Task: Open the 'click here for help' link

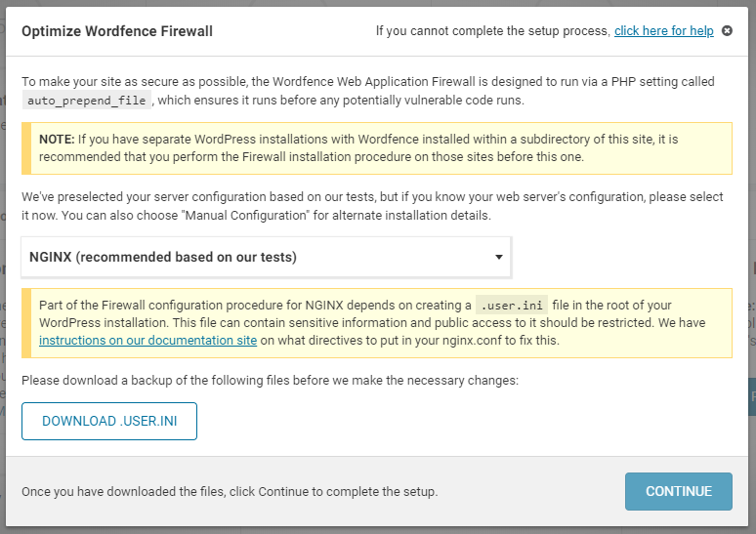Action: point(663,31)
